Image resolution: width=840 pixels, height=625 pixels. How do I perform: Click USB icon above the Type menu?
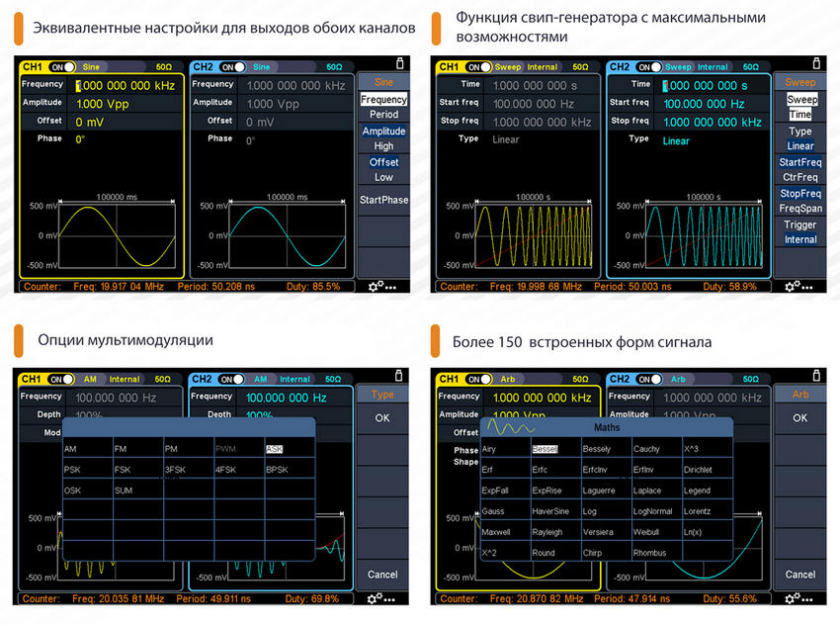tap(398, 375)
